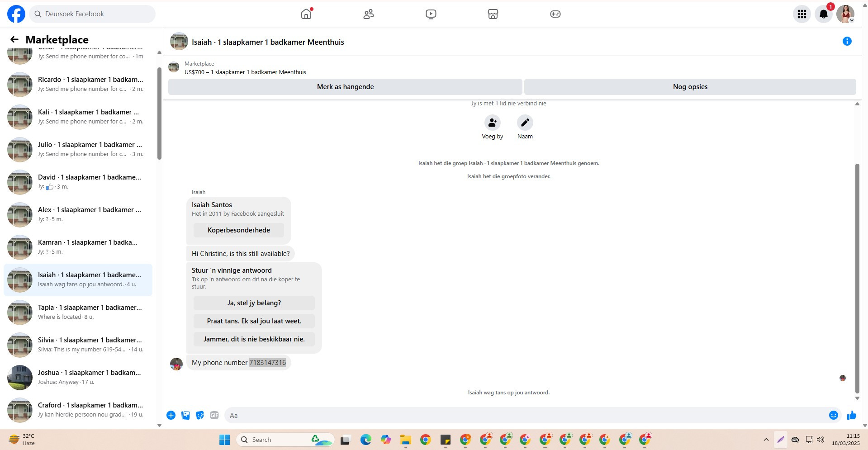The height and width of the screenshot is (450, 868).
Task: Select the Isaiah conversation in the list
Action: [78, 280]
